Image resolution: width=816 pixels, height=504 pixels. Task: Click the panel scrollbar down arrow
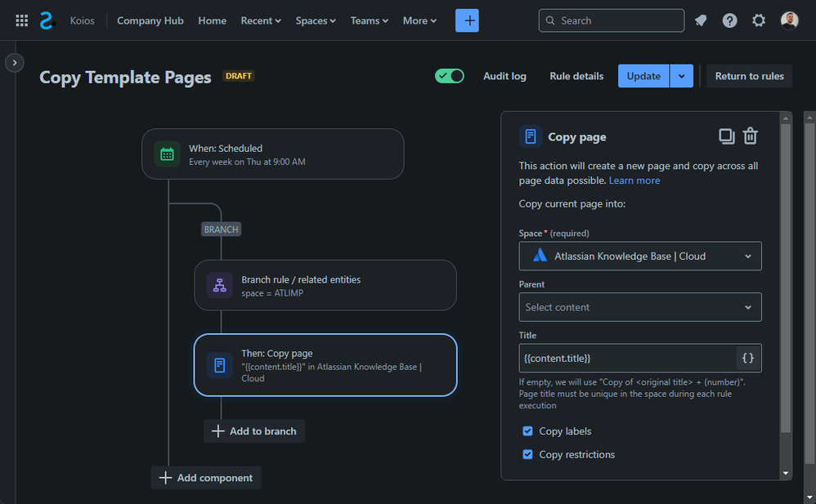tap(785, 473)
